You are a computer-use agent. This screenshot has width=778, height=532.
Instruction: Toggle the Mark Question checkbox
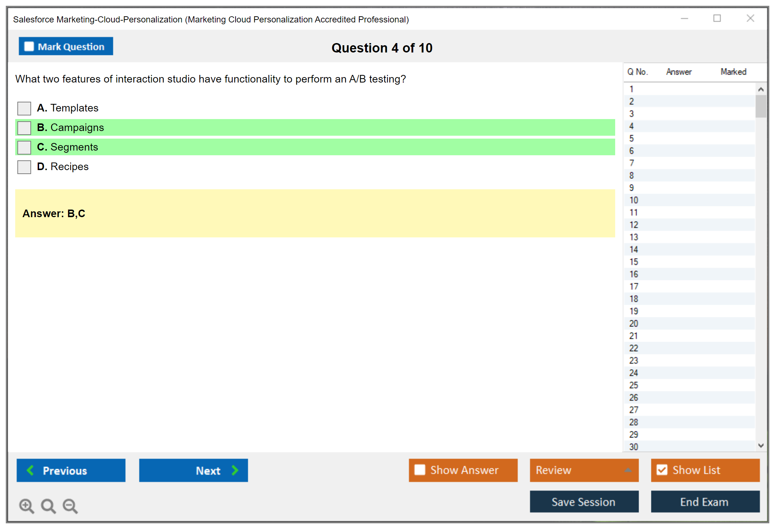pyautogui.click(x=29, y=46)
